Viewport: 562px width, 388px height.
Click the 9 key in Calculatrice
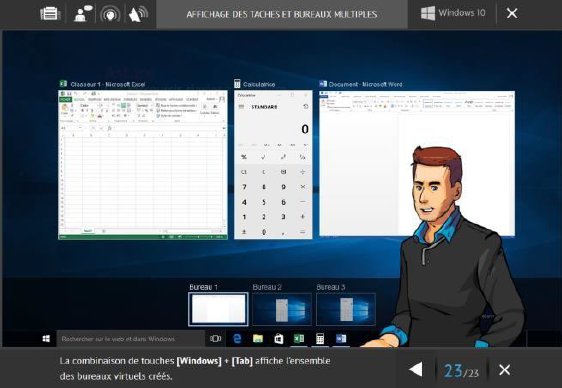283,187
